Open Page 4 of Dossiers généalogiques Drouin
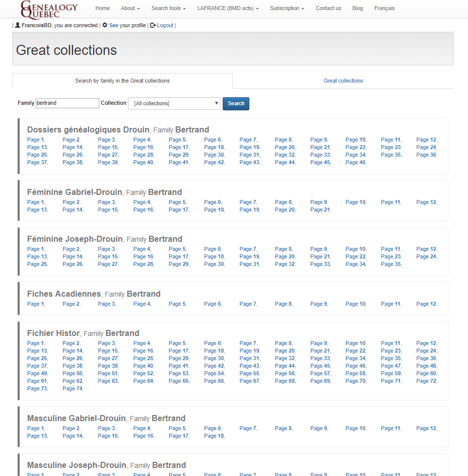 (142, 140)
